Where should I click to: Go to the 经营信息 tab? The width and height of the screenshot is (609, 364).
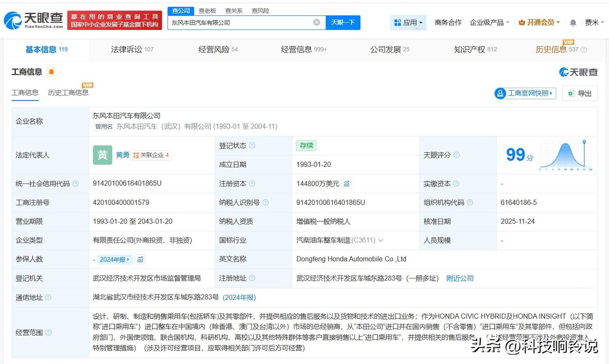tap(304, 49)
